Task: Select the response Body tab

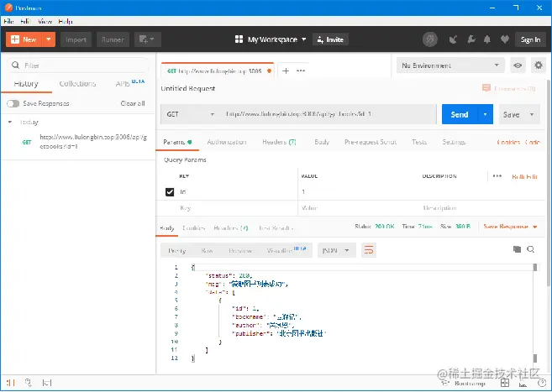Action: point(167,228)
